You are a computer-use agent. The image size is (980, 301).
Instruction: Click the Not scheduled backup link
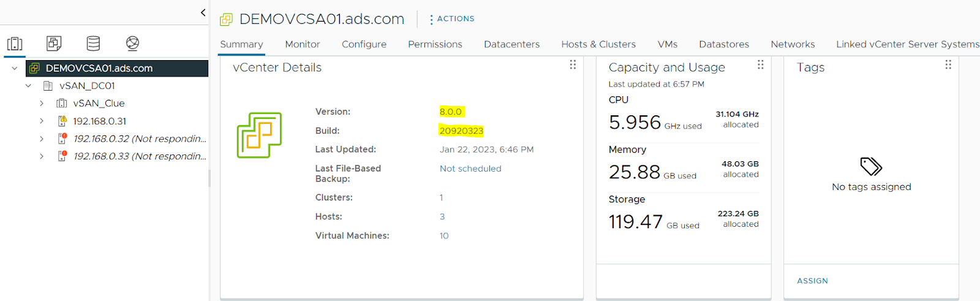470,169
